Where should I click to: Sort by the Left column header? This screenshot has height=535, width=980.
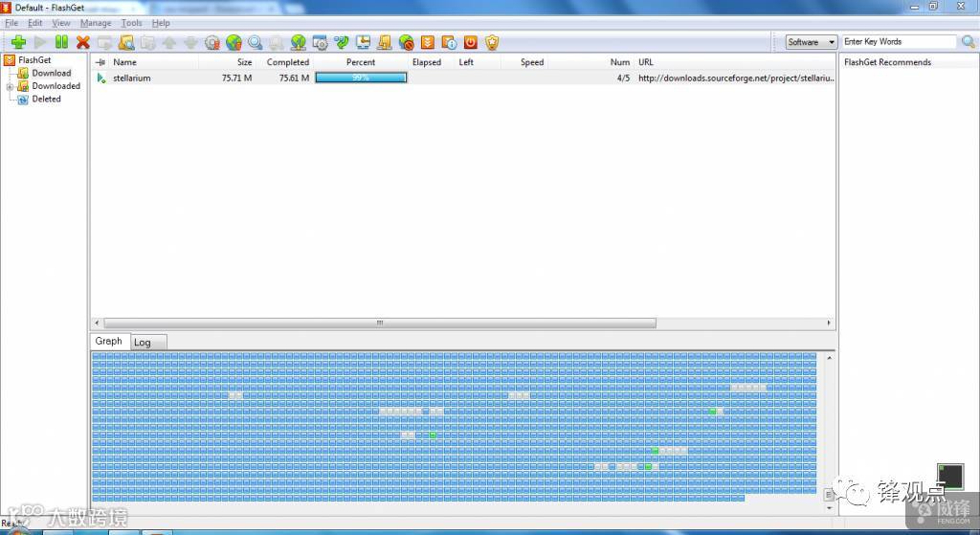click(x=478, y=62)
